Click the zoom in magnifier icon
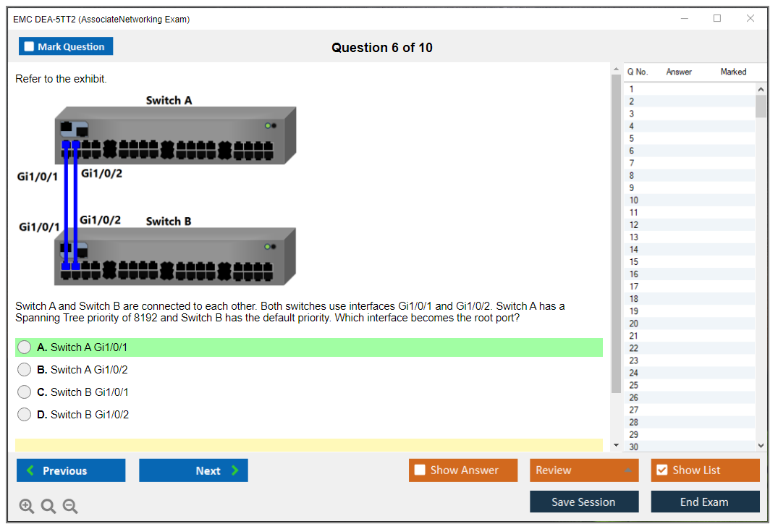The height and width of the screenshot is (532, 778). [x=27, y=506]
